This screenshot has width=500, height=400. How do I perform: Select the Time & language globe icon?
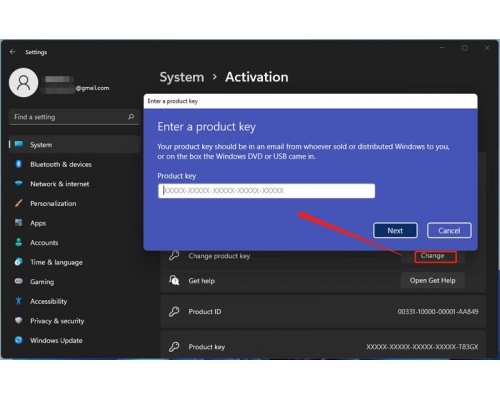19,262
